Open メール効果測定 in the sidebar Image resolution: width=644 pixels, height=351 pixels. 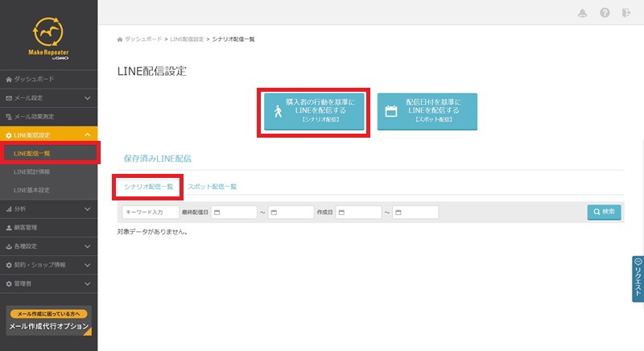(49, 117)
